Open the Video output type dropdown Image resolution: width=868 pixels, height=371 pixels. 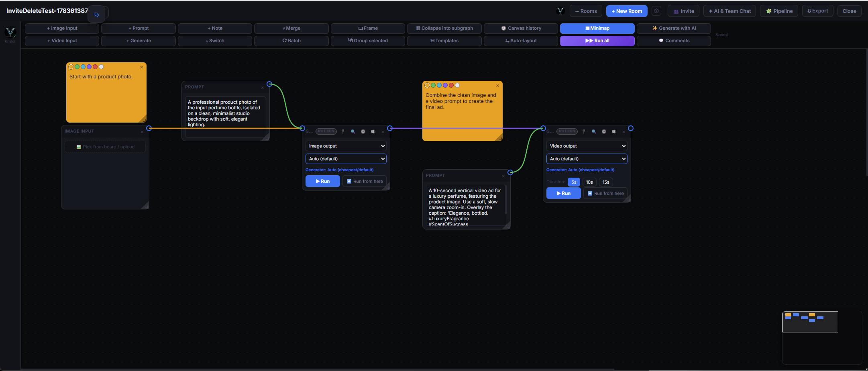pos(587,146)
